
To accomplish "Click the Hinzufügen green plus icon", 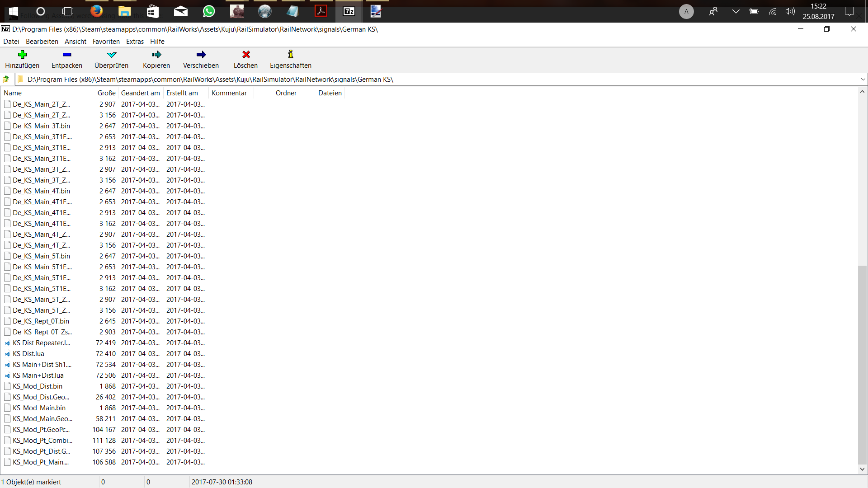I will tap(22, 55).
